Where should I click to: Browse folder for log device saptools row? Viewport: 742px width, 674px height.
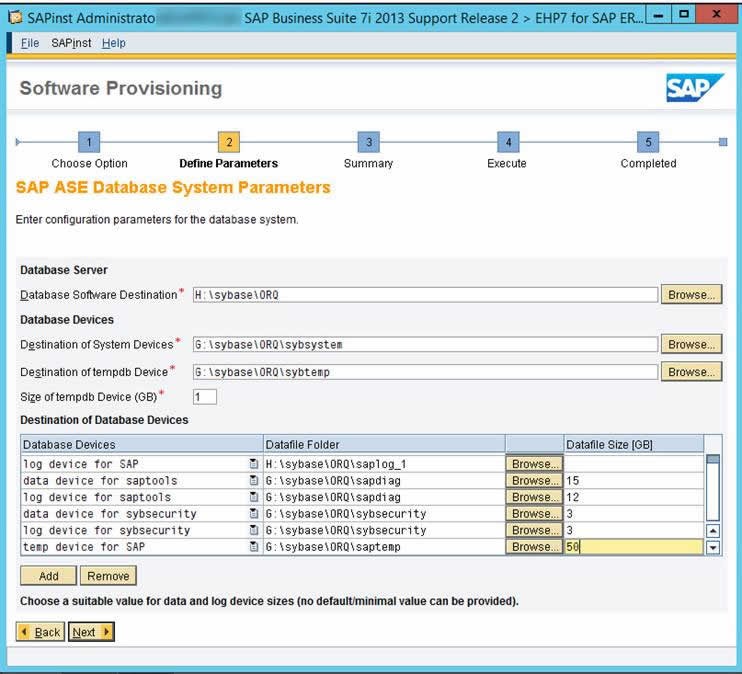point(534,497)
